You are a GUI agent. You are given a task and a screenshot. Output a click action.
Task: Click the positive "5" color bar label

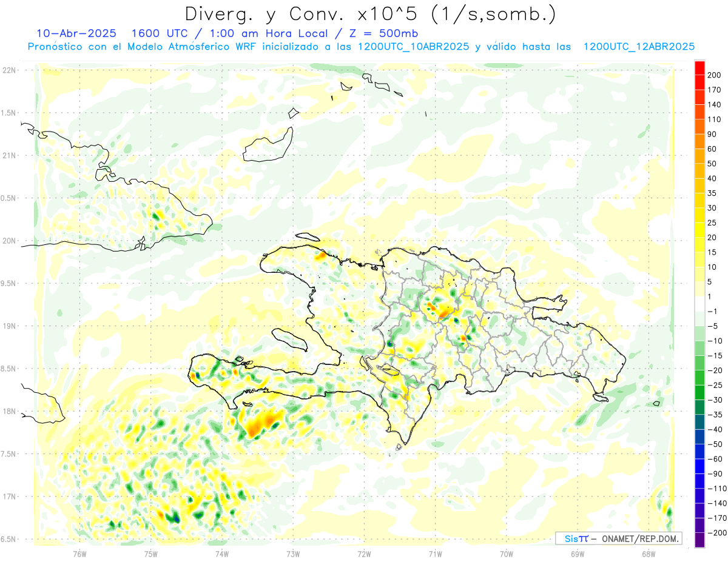click(710, 282)
